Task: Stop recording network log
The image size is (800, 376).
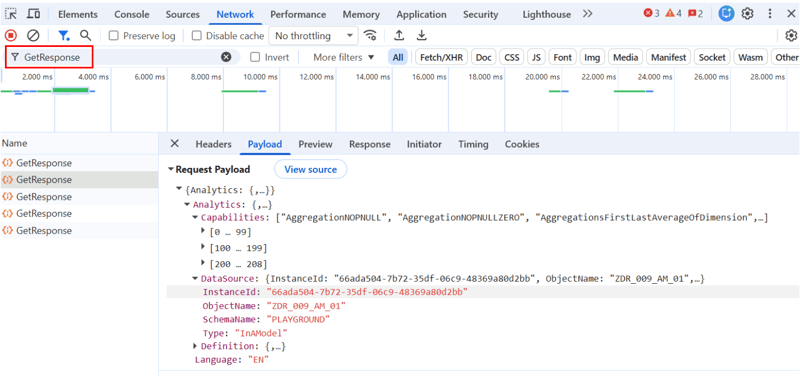Action: tap(11, 36)
